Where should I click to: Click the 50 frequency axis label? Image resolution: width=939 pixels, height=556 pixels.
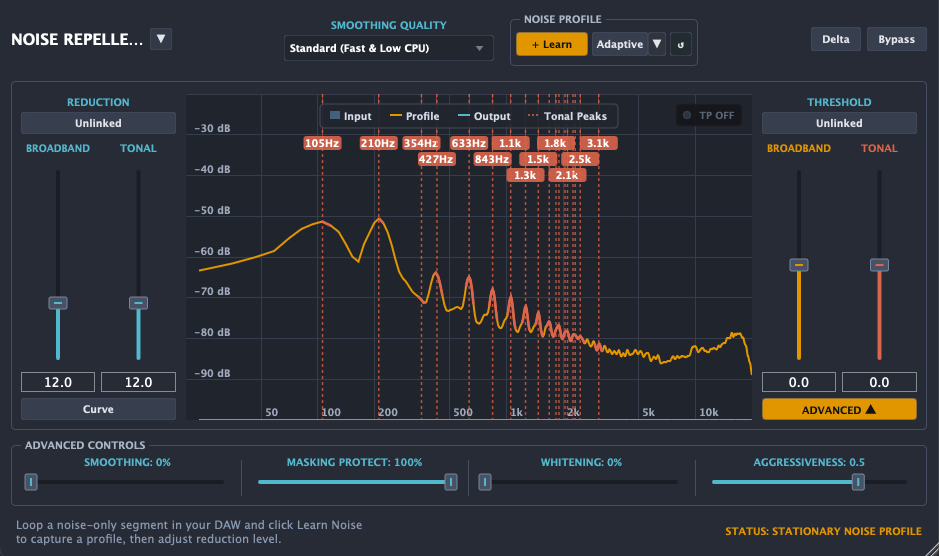click(x=272, y=412)
